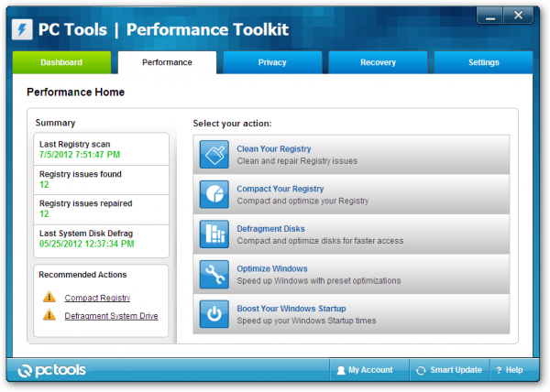The width and height of the screenshot is (550, 392).
Task: Click the Last System Disk Defrag label
Action: coord(86,234)
